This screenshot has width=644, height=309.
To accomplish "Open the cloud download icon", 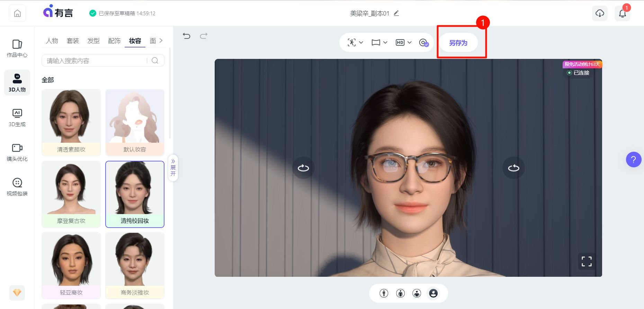I will point(600,14).
